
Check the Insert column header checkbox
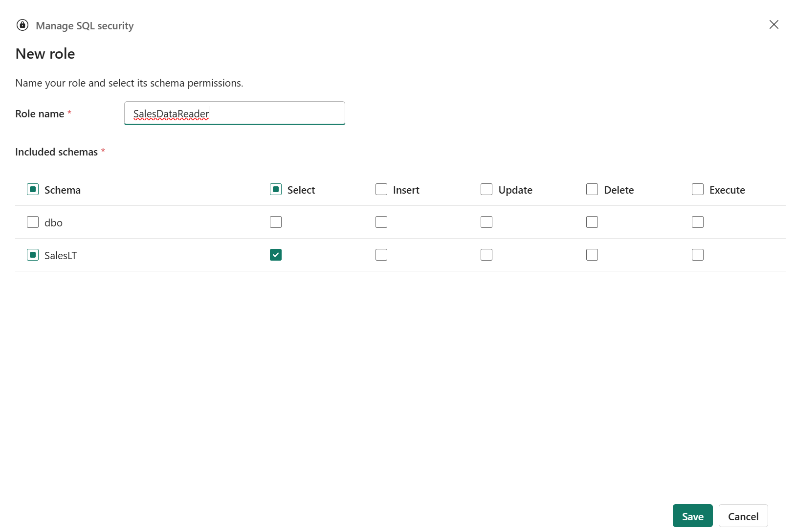click(381, 189)
